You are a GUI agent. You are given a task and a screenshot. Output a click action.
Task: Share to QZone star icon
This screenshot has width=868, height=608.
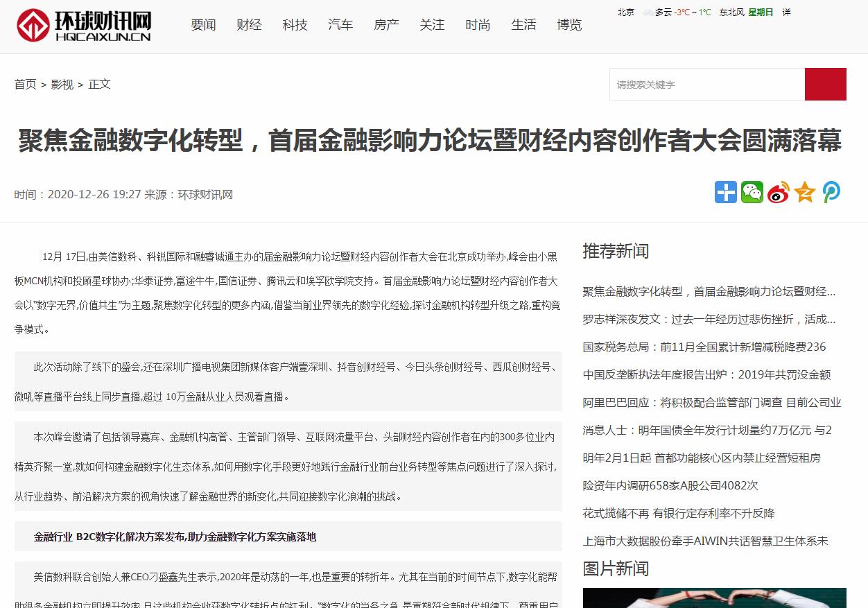805,192
